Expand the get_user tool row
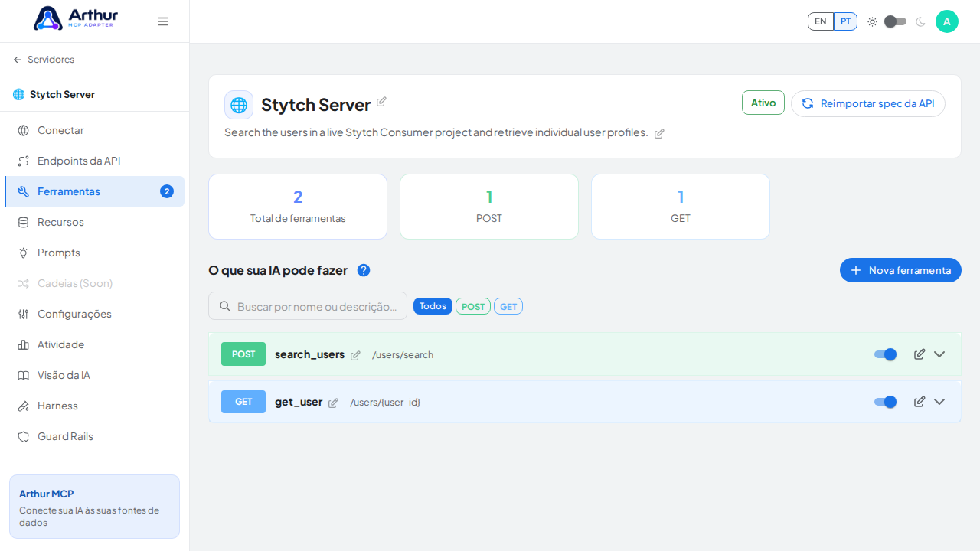980x551 pixels. point(939,402)
